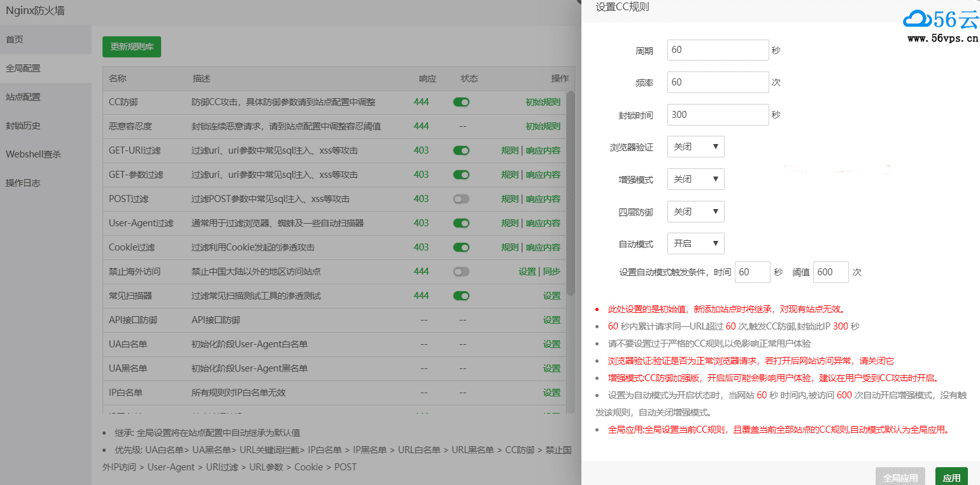Change the 自动模式 dropdown selection

[x=695, y=243]
